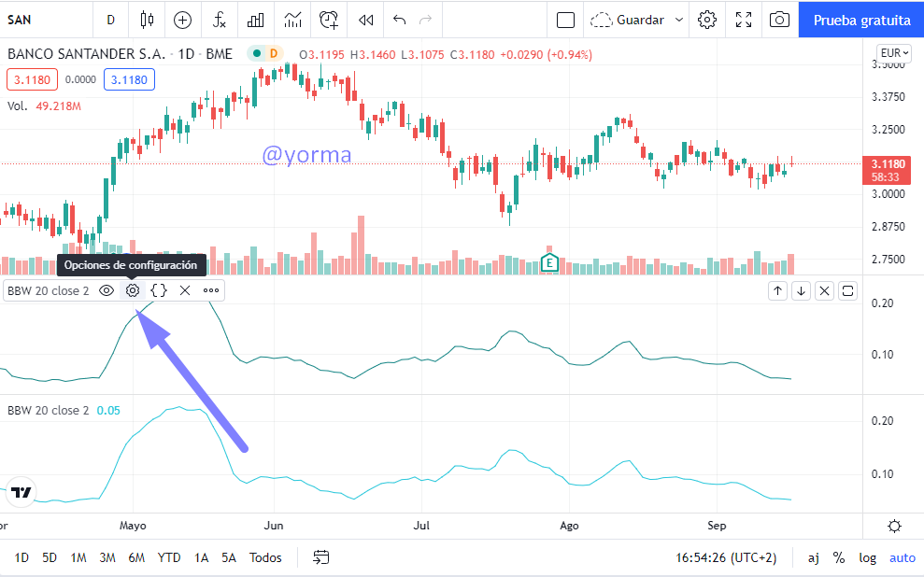Maximize the BBW pane
Image resolution: width=924 pixels, height=577 pixels.
[x=848, y=291]
